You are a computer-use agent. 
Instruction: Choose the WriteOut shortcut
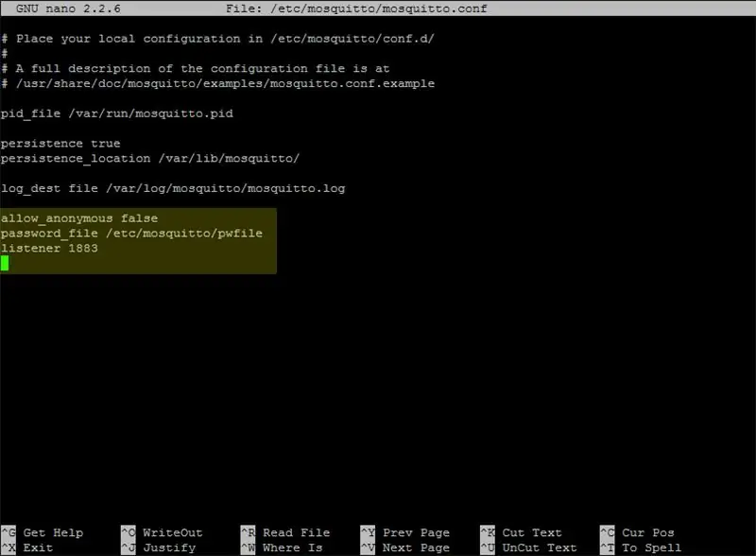click(x=162, y=532)
